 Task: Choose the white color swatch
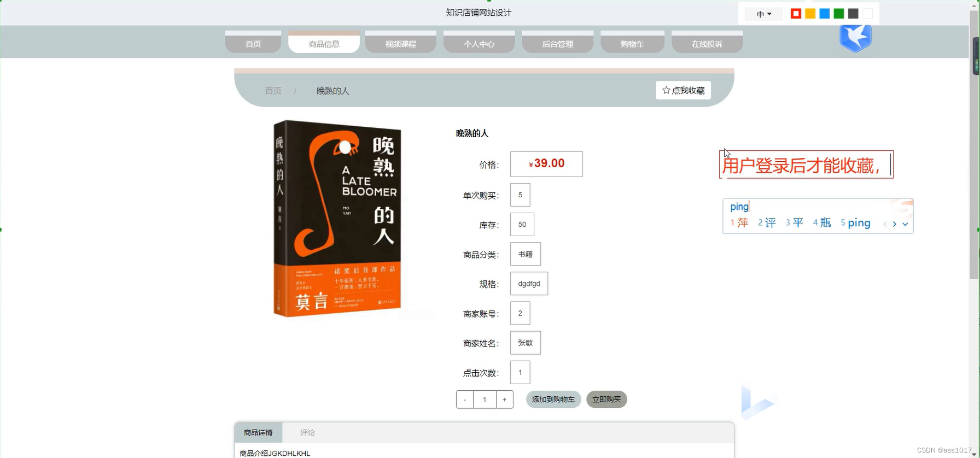(867, 14)
